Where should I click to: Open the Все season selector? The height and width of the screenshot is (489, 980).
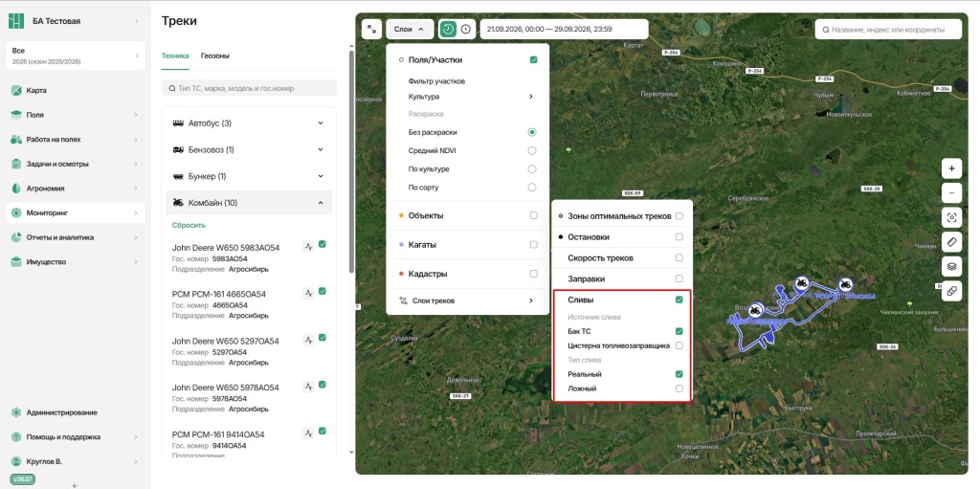click(75, 56)
